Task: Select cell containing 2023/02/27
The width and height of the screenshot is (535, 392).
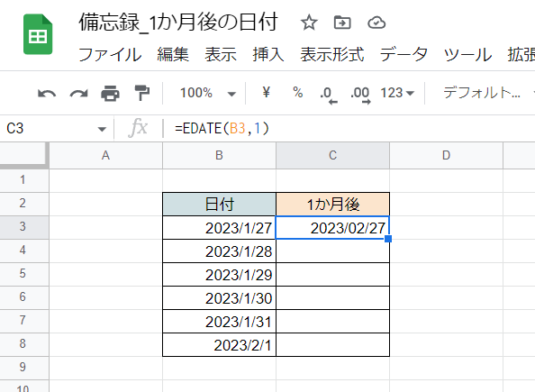Action: coord(332,228)
